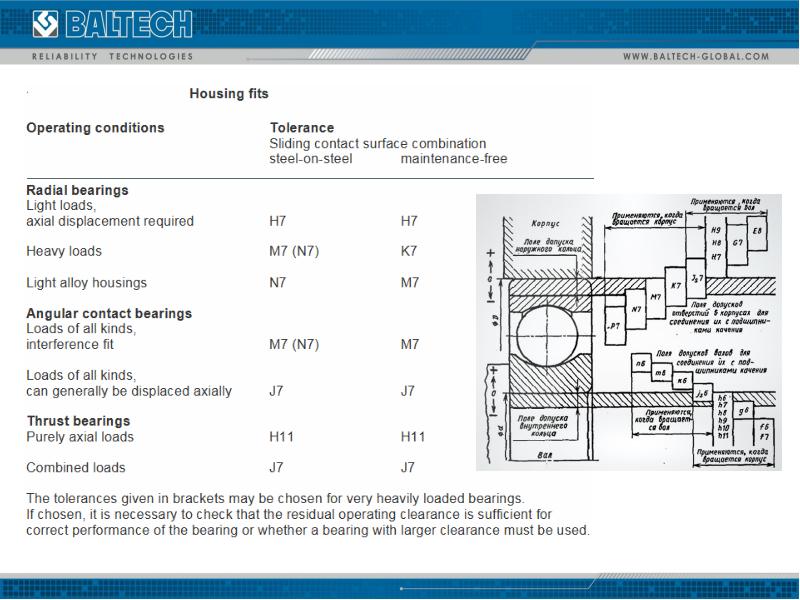
Task: Select the Combined loads row label
Action: (76, 467)
